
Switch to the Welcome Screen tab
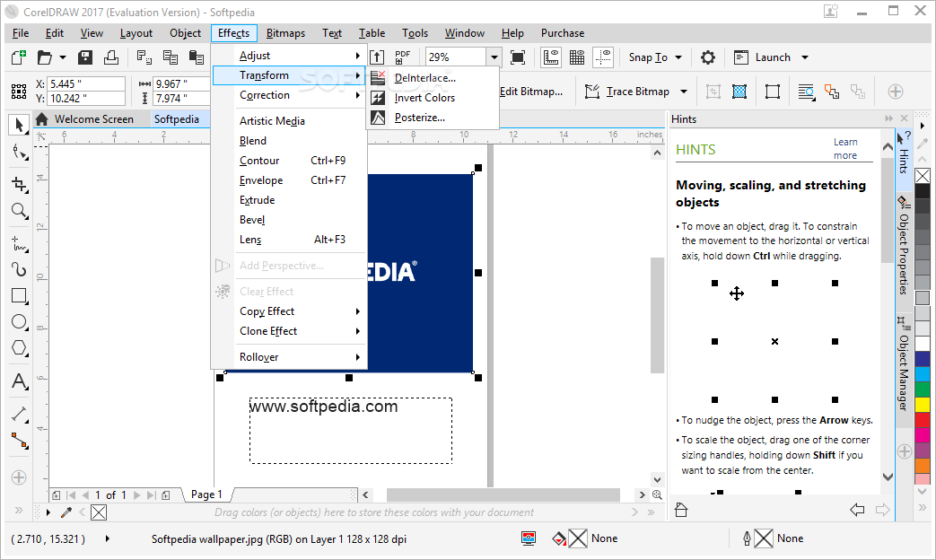pyautogui.click(x=93, y=118)
